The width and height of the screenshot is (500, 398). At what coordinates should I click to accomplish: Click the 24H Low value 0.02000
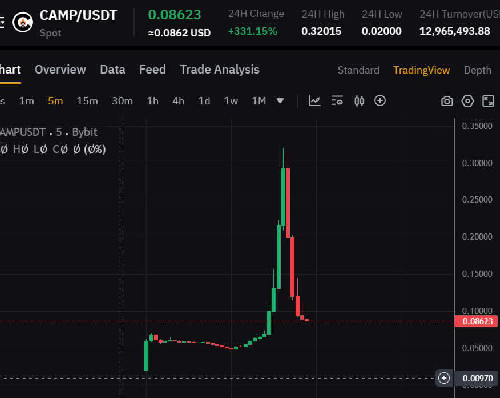(x=382, y=31)
